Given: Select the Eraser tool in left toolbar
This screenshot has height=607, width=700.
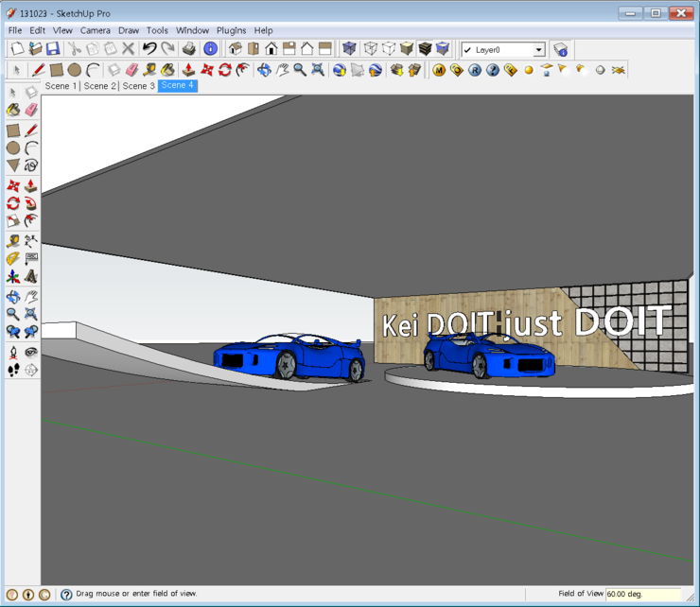Looking at the screenshot, I should [31, 110].
